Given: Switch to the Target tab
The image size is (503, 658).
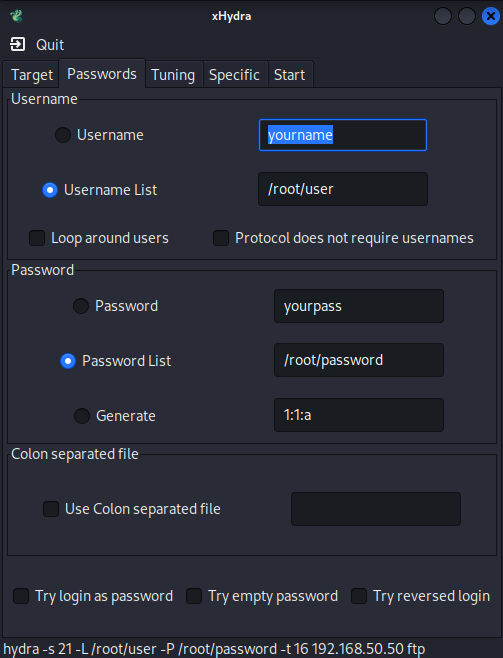Looking at the screenshot, I should click(31, 75).
